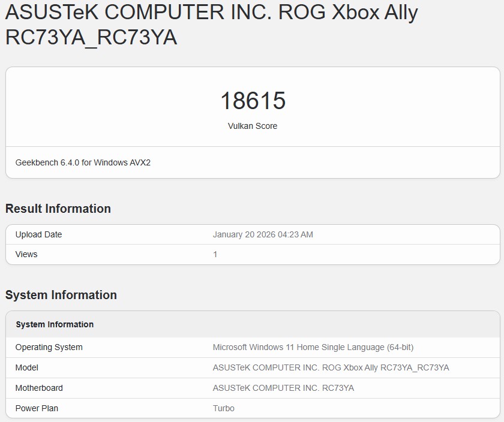The image size is (504, 422).
Task: Click the Result Information section heading
Action: [58, 209]
